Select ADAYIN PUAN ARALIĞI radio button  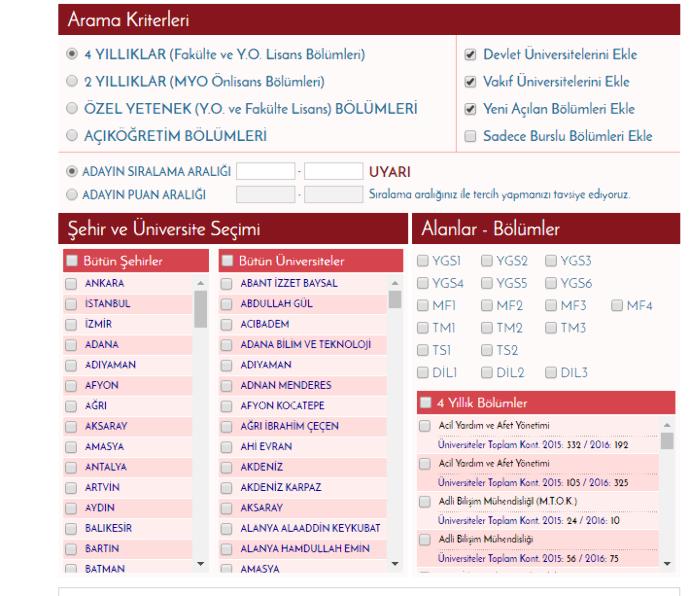[x=72, y=195]
